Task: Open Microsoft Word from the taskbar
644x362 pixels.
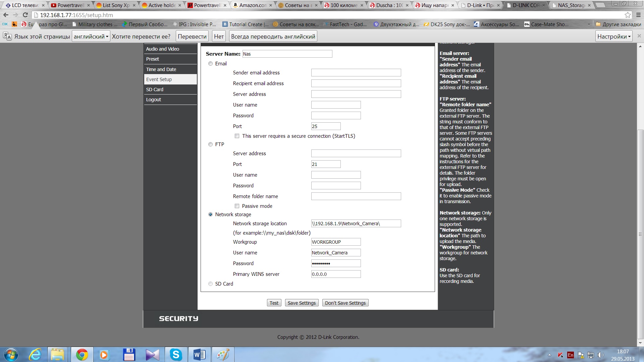Action: click(x=199, y=354)
